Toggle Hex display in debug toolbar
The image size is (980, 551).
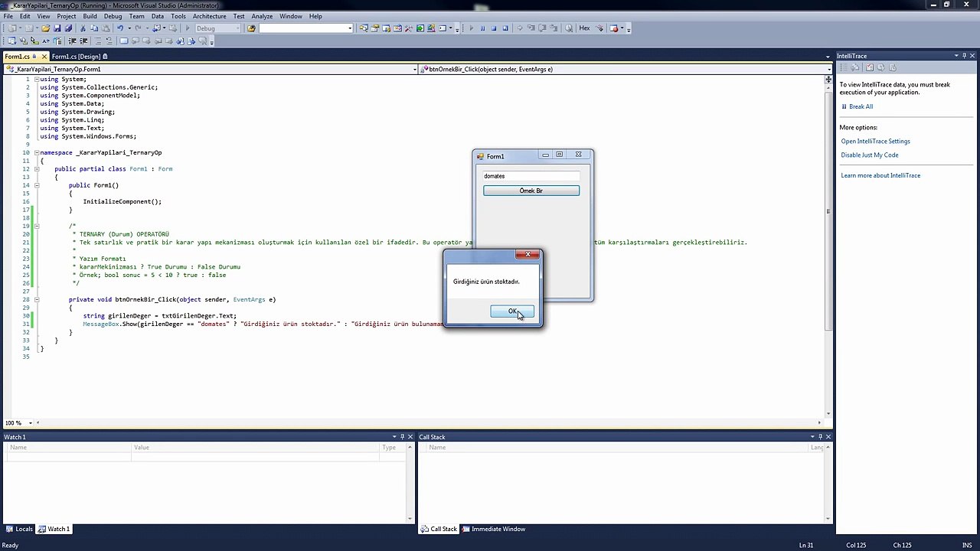584,28
